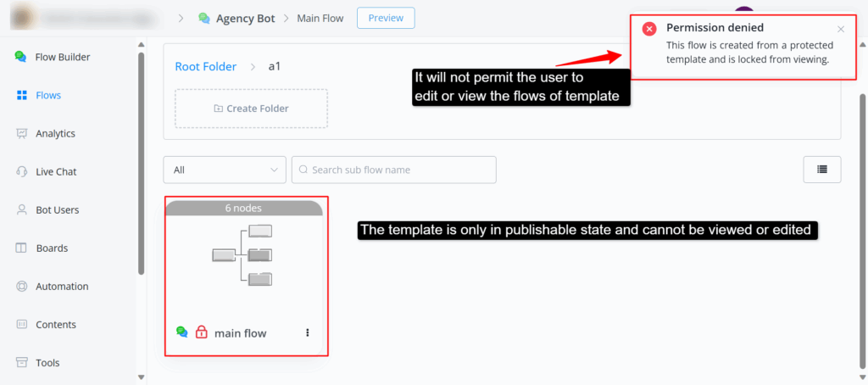Viewport: 868px width, 385px height.
Task: Dismiss the Permission denied notification
Action: coord(841,29)
